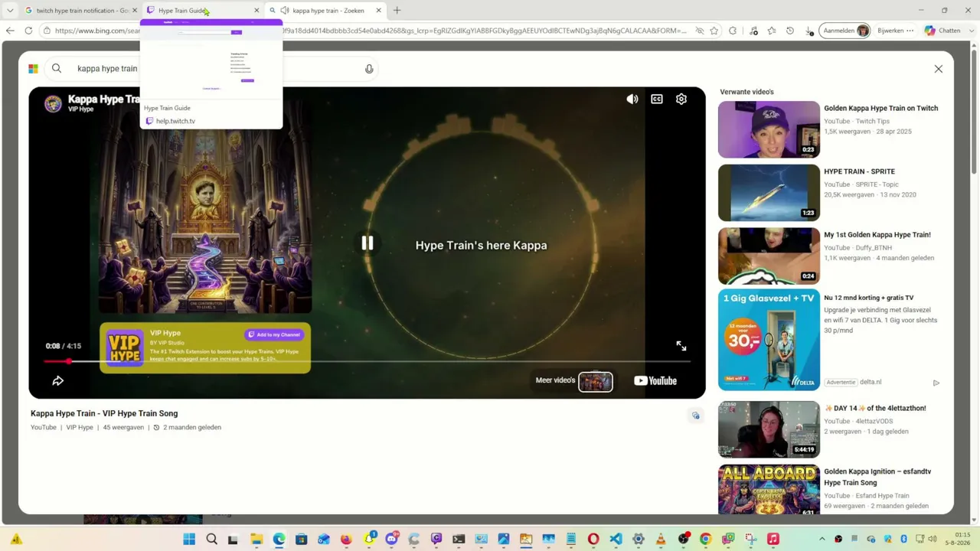Open the Bijwerken menu
This screenshot has height=551, width=980.
pos(895,31)
